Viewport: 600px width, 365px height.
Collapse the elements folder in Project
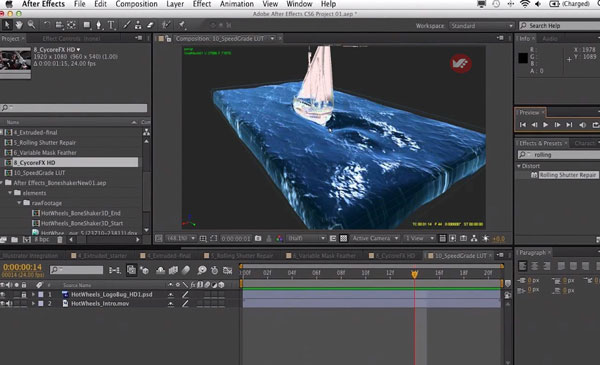[10, 193]
